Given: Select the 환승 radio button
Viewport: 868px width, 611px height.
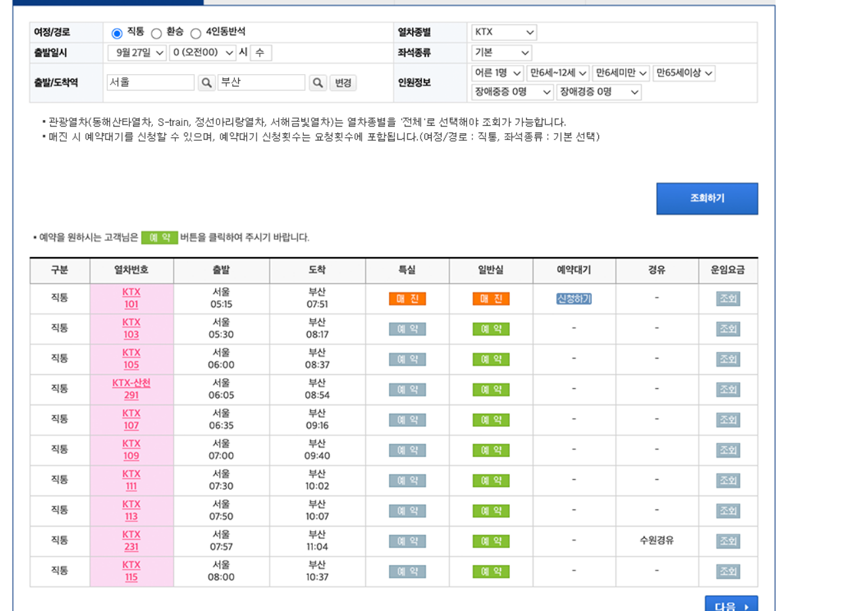Looking at the screenshot, I should pos(156,33).
